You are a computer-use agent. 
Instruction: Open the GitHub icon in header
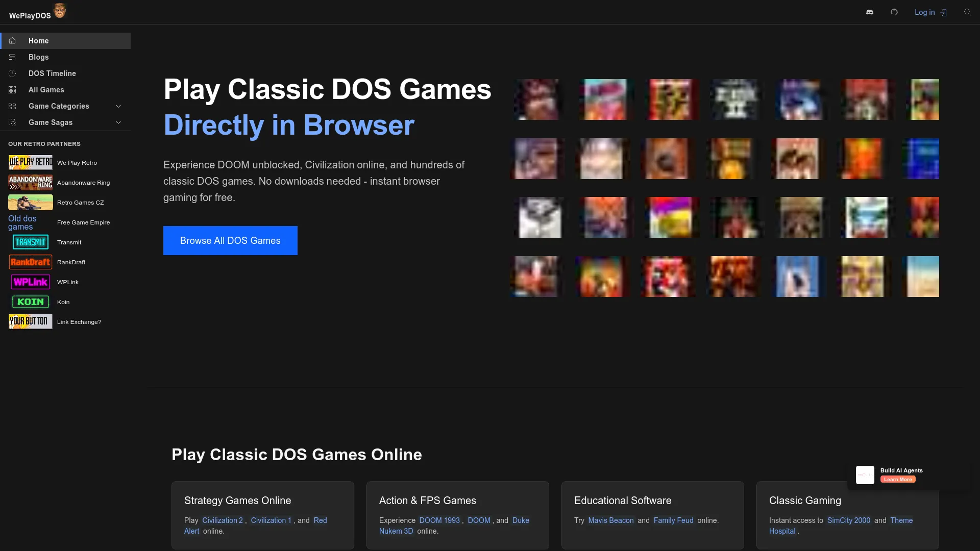pos(894,12)
